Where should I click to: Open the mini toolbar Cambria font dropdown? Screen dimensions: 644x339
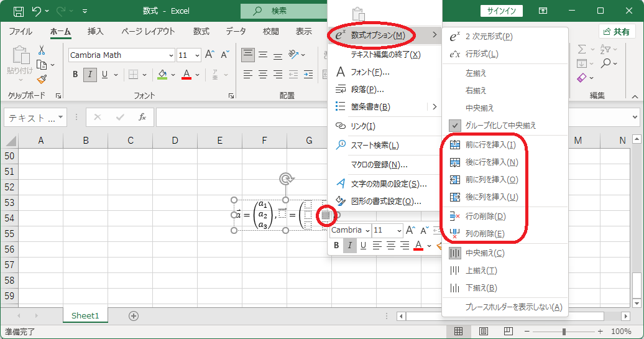click(367, 231)
